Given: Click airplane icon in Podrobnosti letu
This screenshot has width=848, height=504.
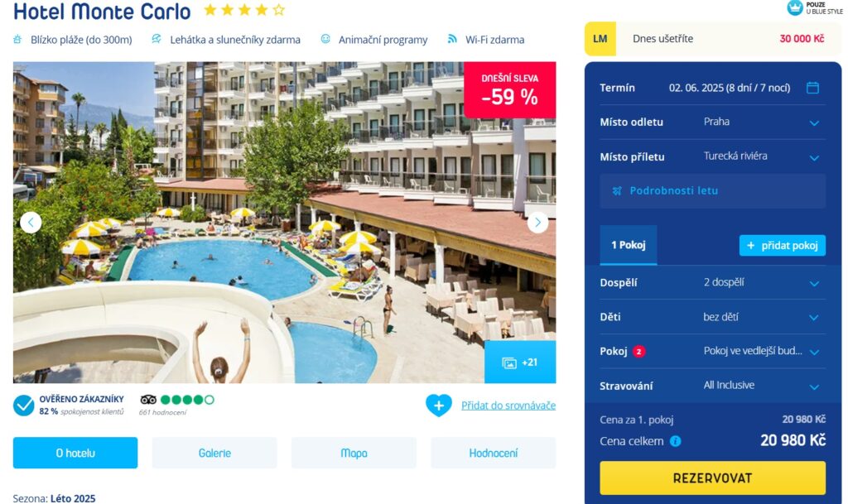Looking at the screenshot, I should 617,190.
